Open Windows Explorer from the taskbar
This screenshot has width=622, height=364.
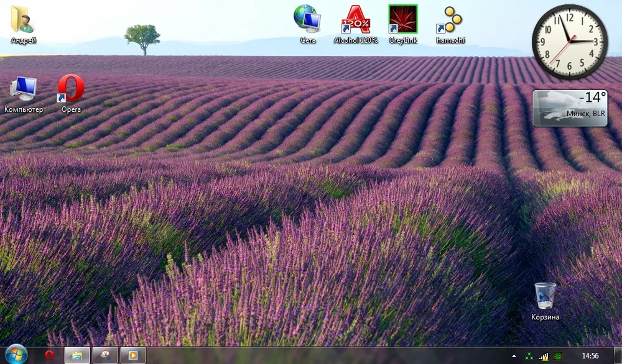77,355
